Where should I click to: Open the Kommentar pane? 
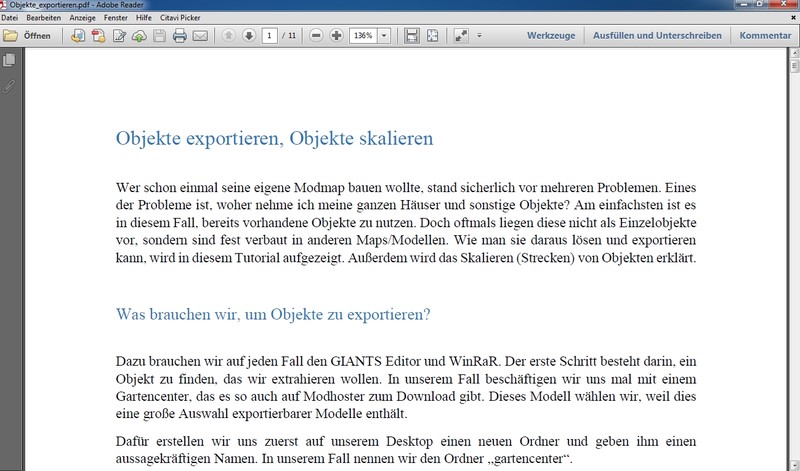coord(765,36)
